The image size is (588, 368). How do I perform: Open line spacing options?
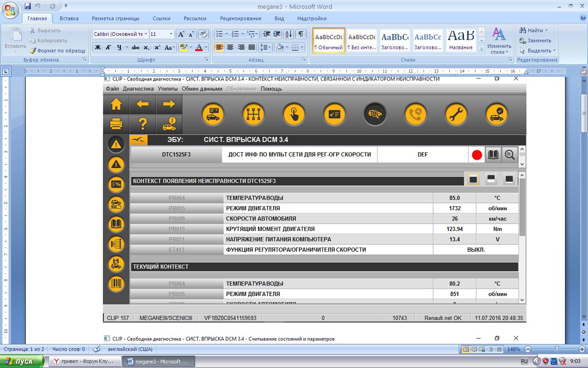point(266,47)
